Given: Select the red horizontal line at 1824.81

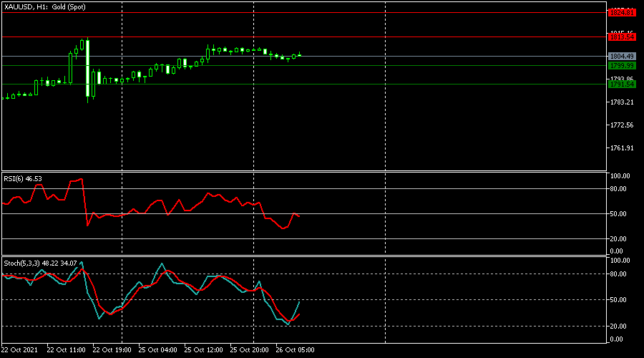Looking at the screenshot, I should tap(304, 13).
